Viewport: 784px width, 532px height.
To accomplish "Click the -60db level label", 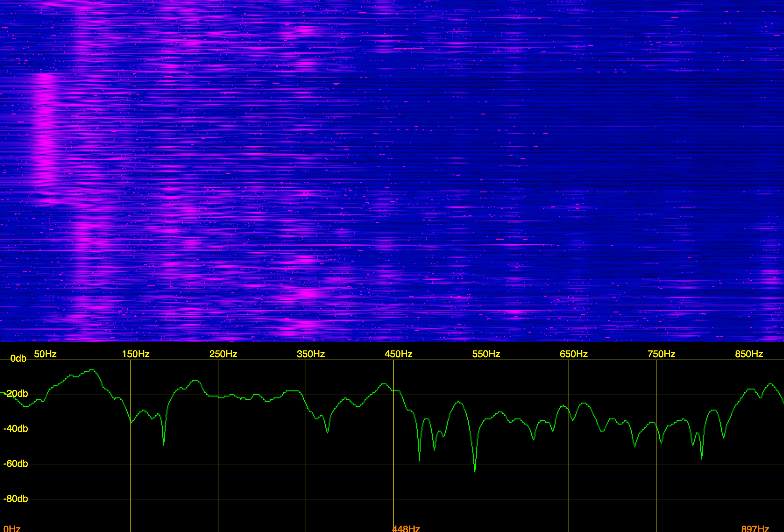I will click(16, 464).
